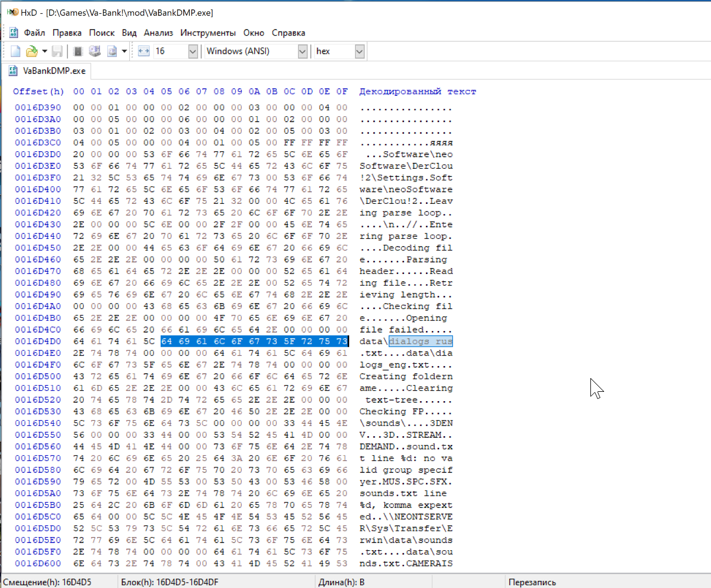Open the Файл menu

tap(35, 33)
